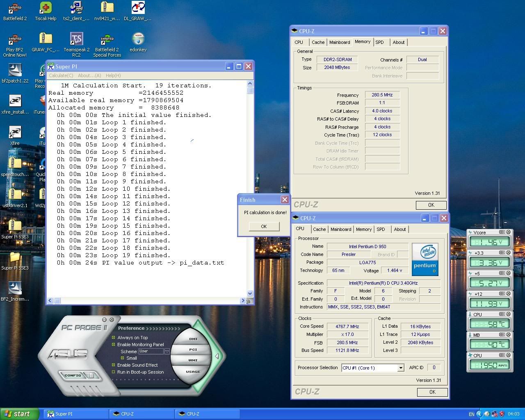This screenshot has width=525, height=420.
Task: Open the Scheme User dropdown
Action: 167,352
